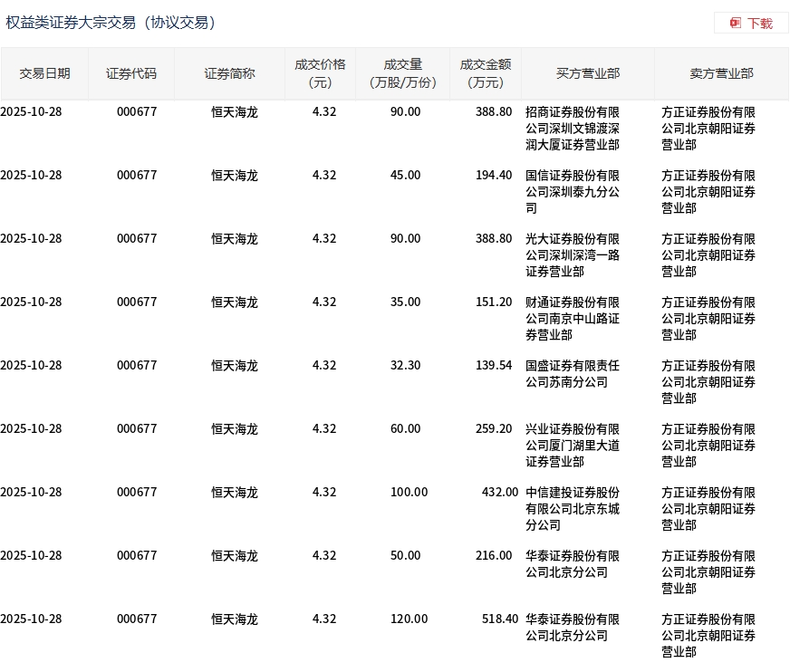790x672 pixels.
Task: Click code 000677 in the 139.54 row
Action: (137, 366)
